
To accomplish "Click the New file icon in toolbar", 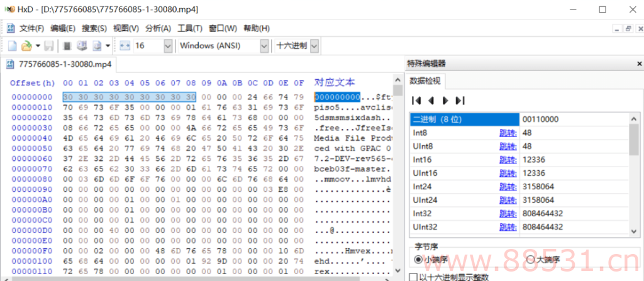I will point(12,46).
